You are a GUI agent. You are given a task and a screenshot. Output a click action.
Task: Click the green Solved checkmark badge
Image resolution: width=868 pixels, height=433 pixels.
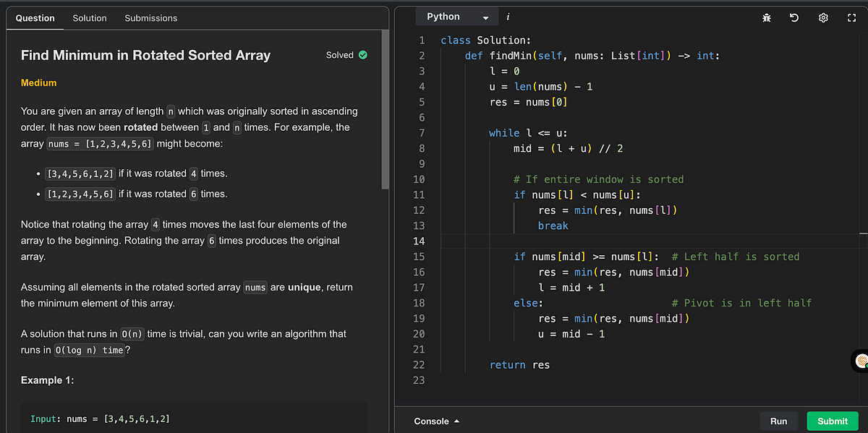(363, 55)
